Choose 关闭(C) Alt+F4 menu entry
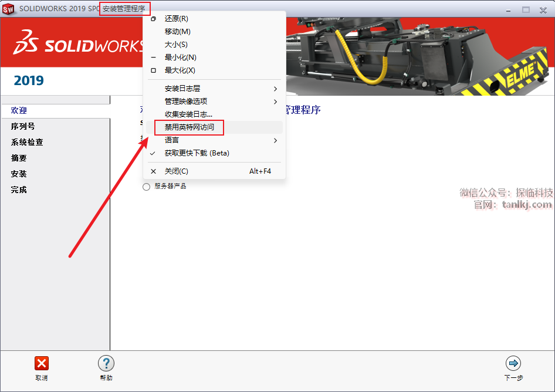This screenshot has width=555, height=392. (214, 171)
